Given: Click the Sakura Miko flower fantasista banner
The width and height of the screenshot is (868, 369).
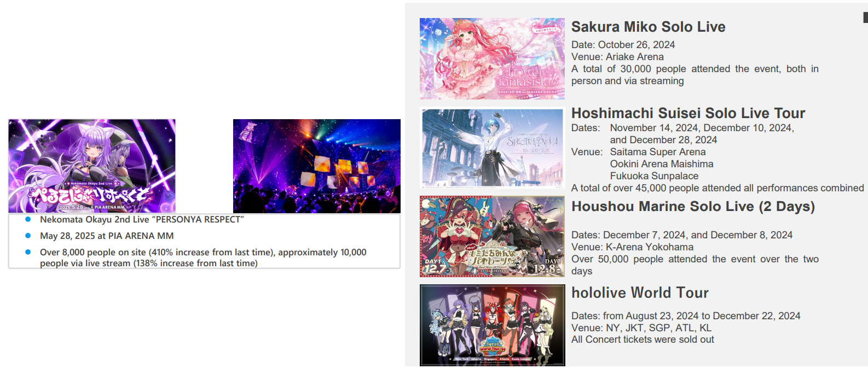Looking at the screenshot, I should click(492, 58).
